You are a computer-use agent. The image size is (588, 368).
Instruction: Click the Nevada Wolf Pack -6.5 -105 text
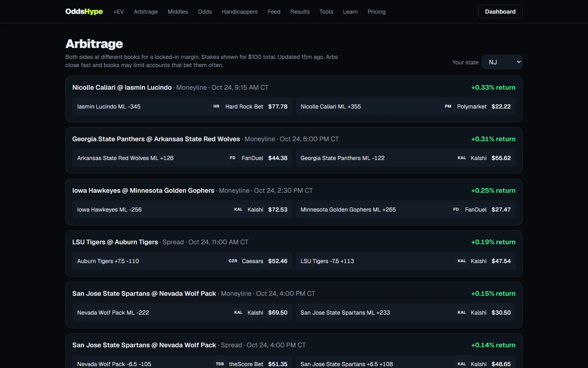(x=114, y=364)
